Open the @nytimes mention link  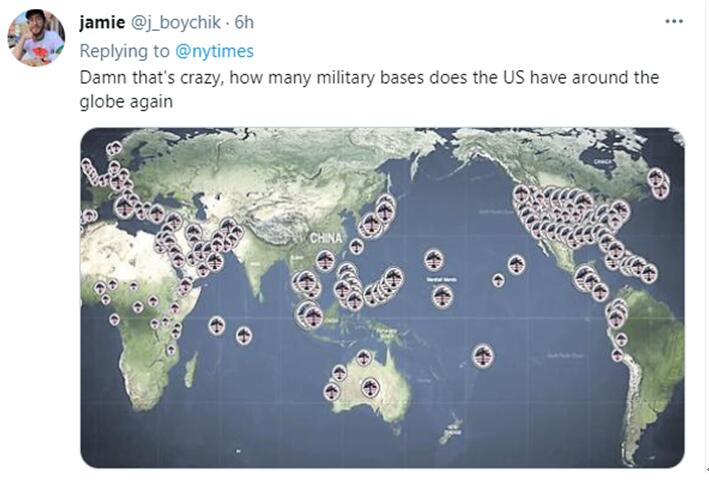[213, 50]
